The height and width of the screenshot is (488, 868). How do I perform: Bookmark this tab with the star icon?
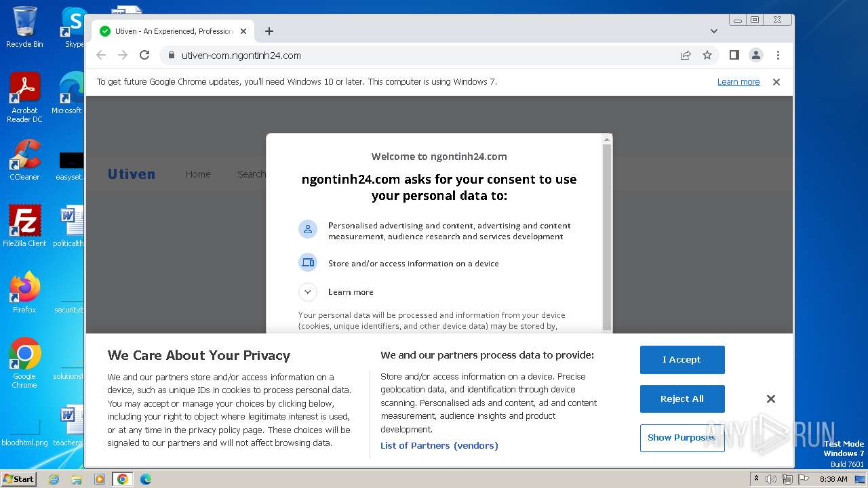pyautogui.click(x=707, y=56)
